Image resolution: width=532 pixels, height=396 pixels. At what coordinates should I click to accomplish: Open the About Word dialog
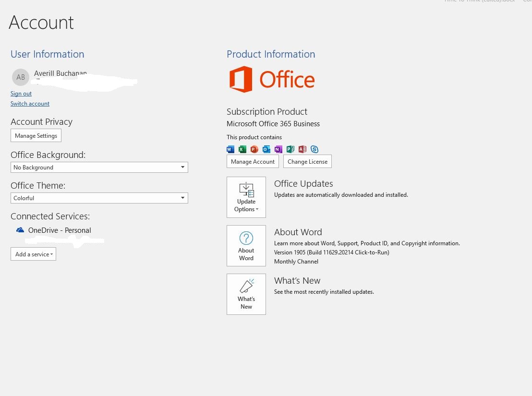(x=246, y=246)
